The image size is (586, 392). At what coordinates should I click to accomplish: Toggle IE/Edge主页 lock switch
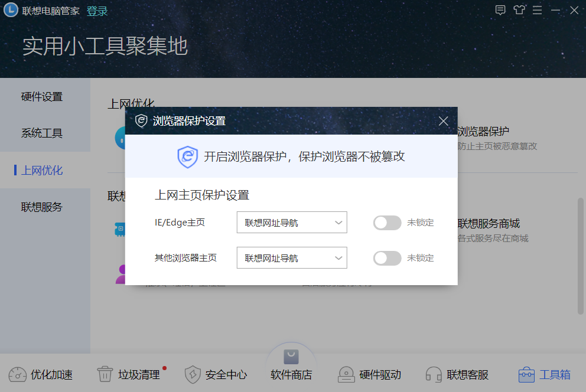(x=387, y=223)
